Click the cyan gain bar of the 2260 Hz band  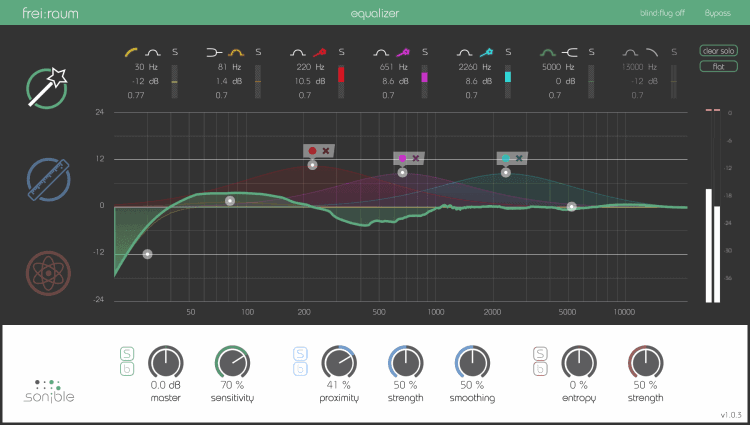pos(508,77)
